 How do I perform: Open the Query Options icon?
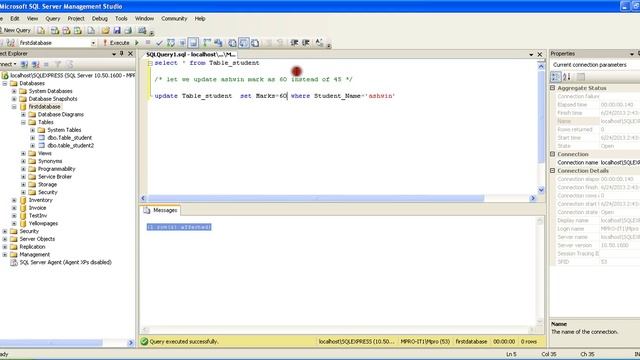click(182, 43)
